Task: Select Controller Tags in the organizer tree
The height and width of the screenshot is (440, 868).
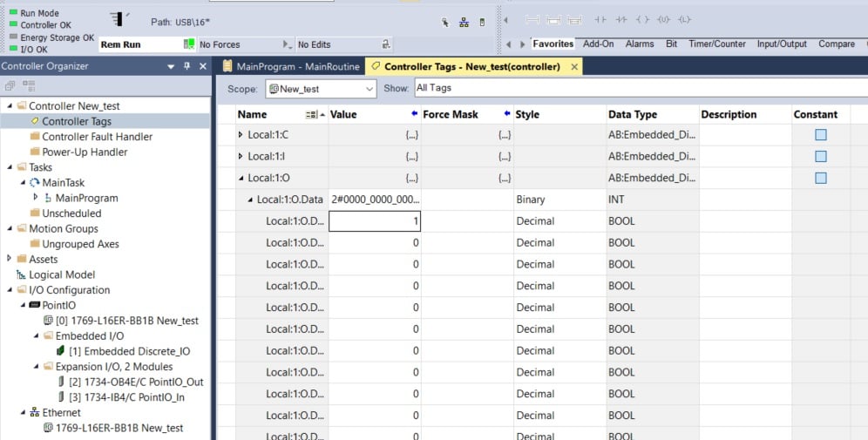Action: (x=77, y=121)
